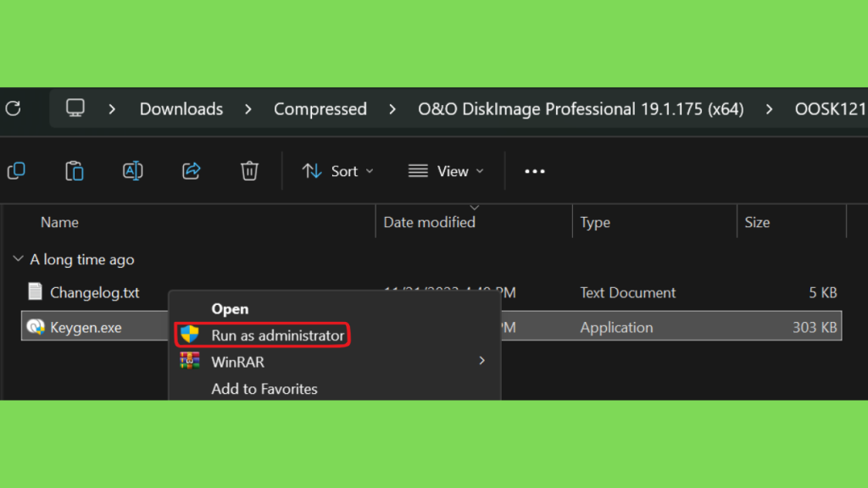Click 'Text Document' type cell

tap(628, 292)
